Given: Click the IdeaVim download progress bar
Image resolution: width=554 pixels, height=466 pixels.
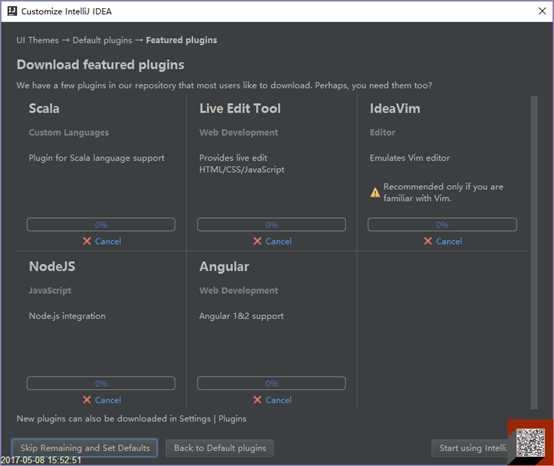Looking at the screenshot, I should coord(442,225).
